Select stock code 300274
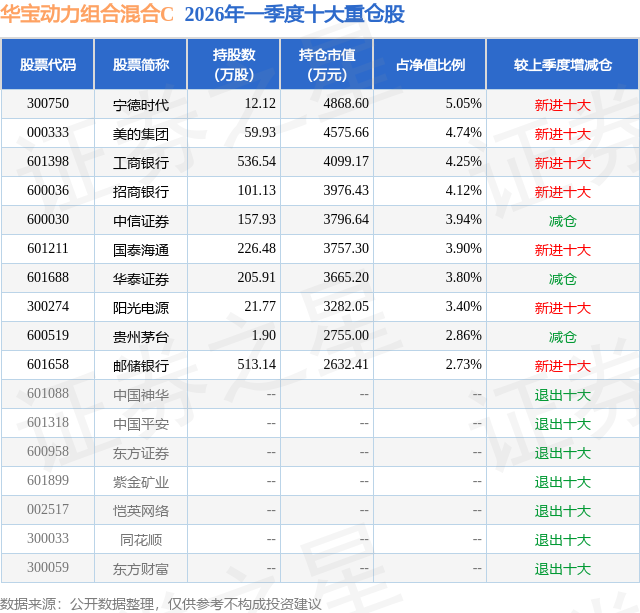The image size is (640, 613). [48, 306]
